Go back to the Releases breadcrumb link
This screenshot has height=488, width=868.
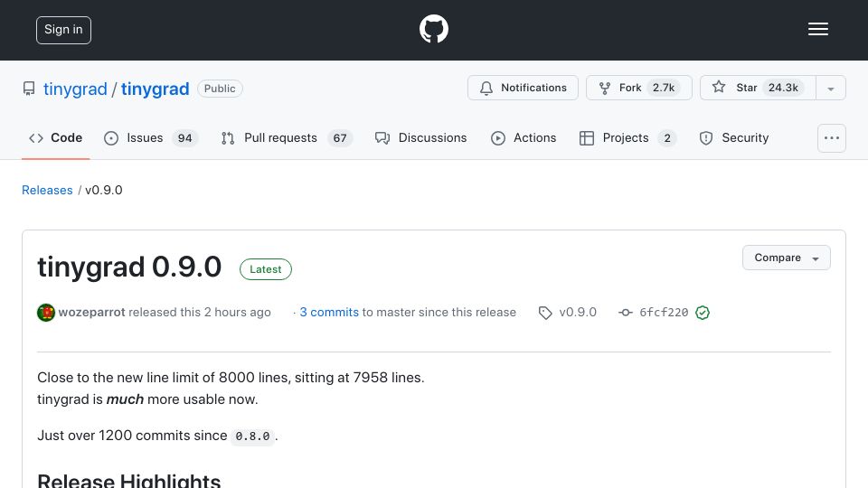tap(47, 191)
